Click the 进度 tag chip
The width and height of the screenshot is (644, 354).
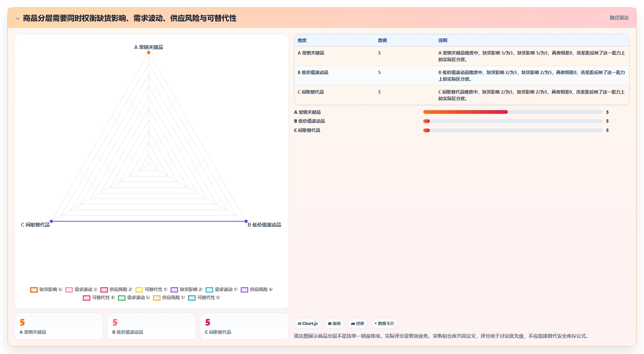coord(357,323)
